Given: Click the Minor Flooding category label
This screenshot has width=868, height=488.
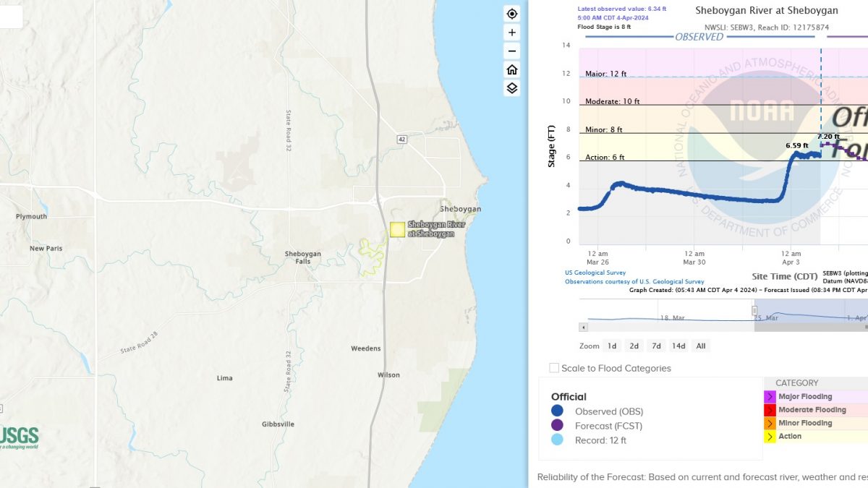Looking at the screenshot, I should pos(805,423).
